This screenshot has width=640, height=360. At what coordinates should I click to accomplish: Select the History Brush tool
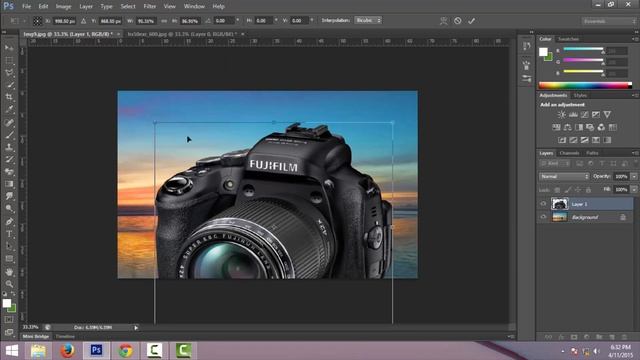click(x=9, y=159)
